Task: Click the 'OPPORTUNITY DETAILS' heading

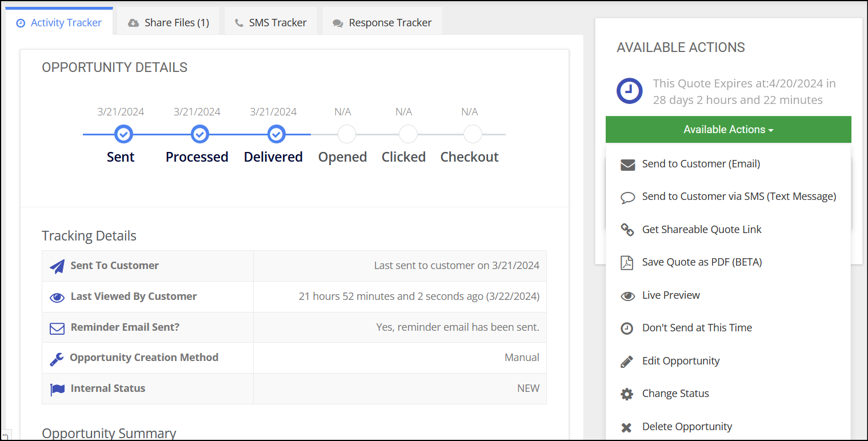Action: coord(114,67)
